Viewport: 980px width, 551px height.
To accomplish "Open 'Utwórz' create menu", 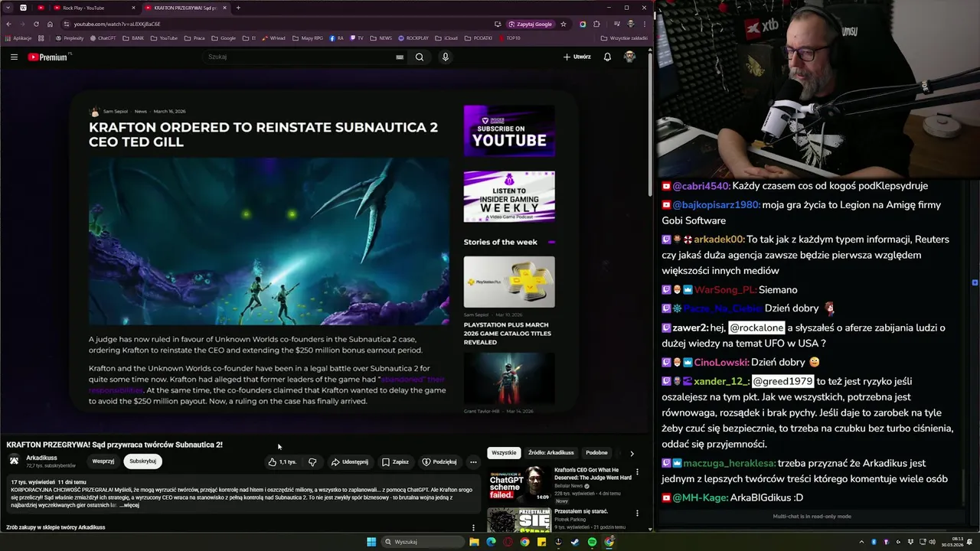I will tap(577, 57).
